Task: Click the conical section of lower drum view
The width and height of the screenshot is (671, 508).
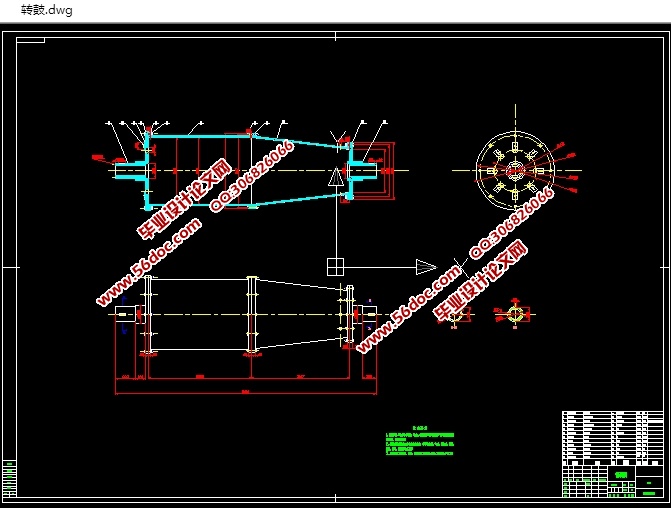Action: 300,313
